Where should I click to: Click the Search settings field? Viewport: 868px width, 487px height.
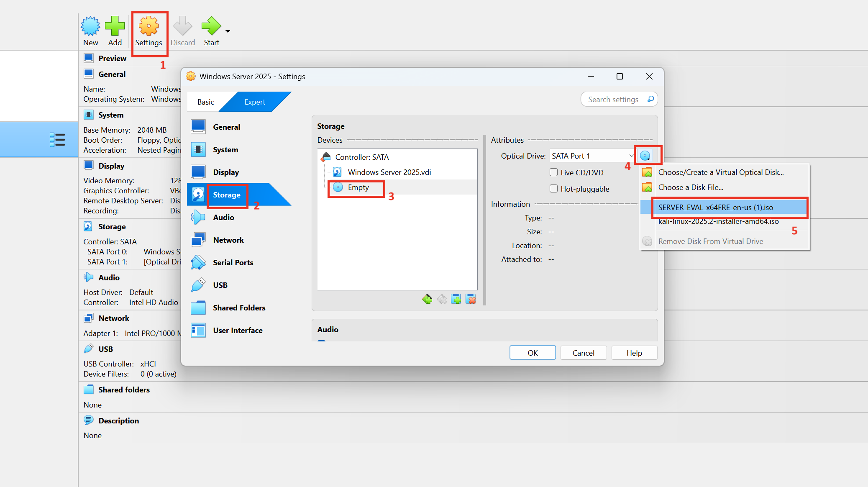click(619, 99)
